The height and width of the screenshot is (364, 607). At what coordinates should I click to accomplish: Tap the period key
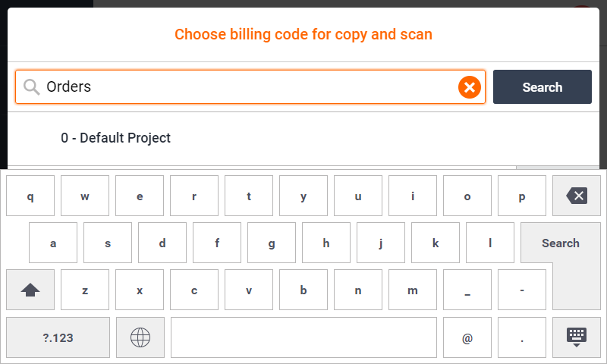522,337
